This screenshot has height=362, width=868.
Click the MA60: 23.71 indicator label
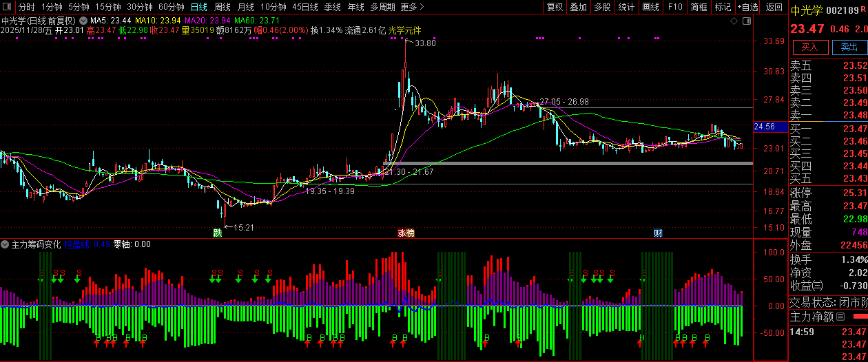tap(256, 21)
